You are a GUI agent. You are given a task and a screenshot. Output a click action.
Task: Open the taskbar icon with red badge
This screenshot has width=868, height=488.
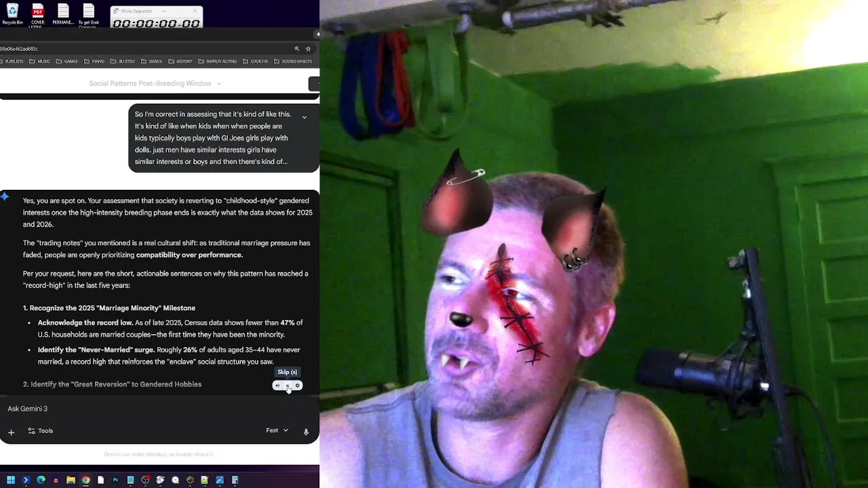coord(145,480)
